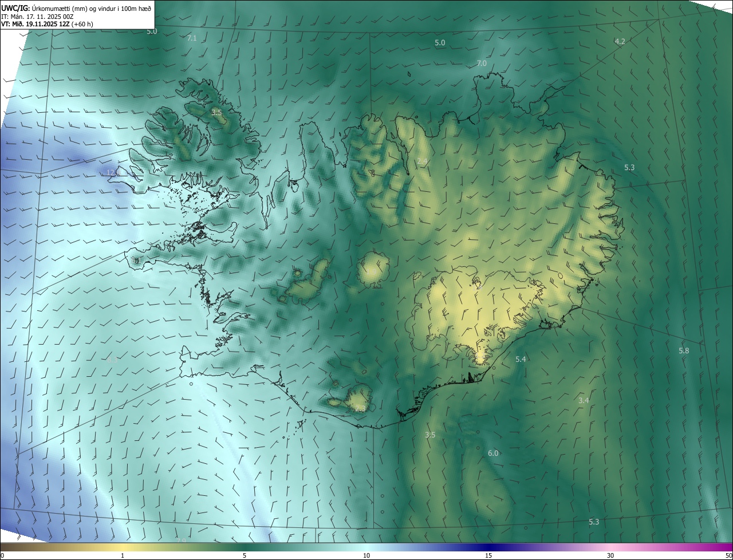Viewport: 733px width, 560px height.
Task: Click the 2.4 value label
Action: (422, 161)
